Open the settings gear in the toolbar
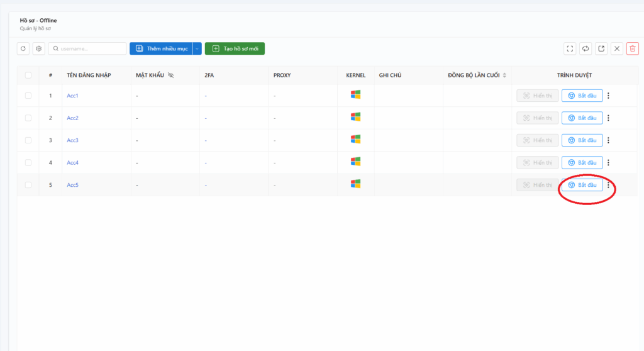Screen dimensions: 644x351 point(38,48)
